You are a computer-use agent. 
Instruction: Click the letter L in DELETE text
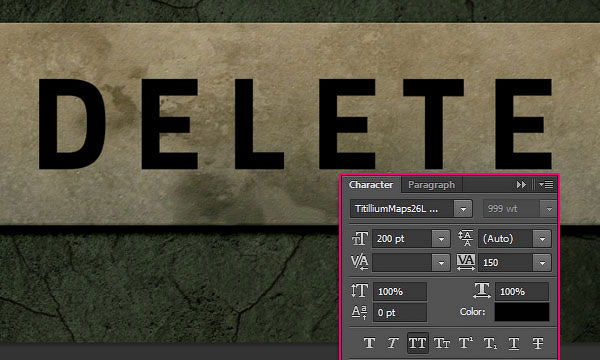[259, 124]
